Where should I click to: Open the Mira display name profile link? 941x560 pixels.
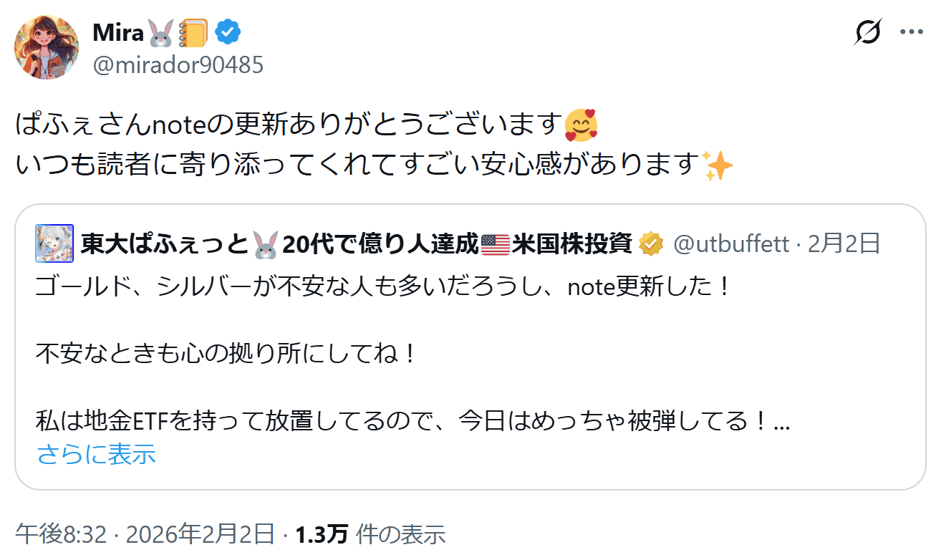pos(118,32)
